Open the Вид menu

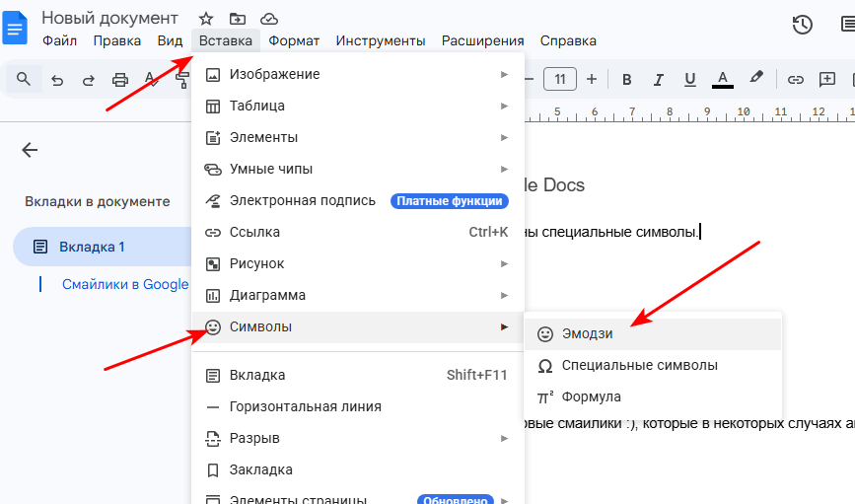click(x=170, y=40)
